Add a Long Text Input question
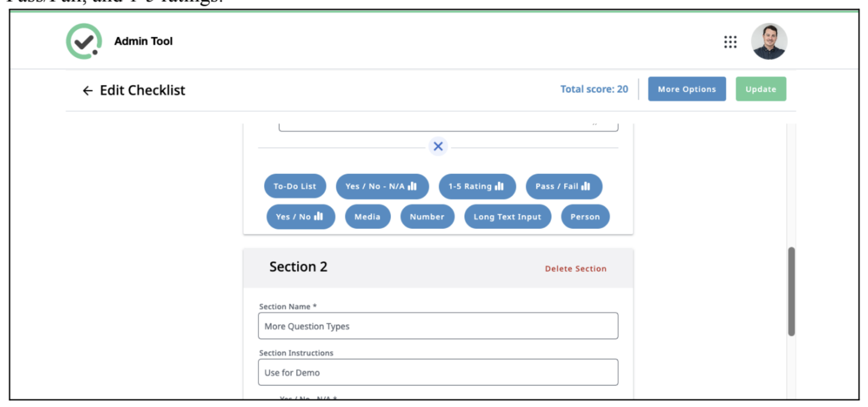 pos(508,216)
